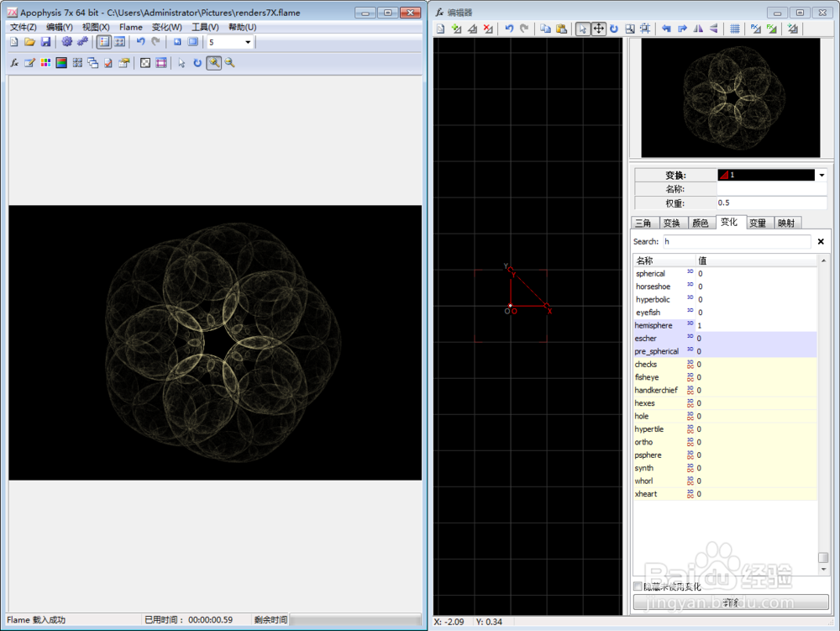The width and height of the screenshot is (840, 631).
Task: Open the zoom level dropdown showing 5
Action: click(x=247, y=42)
